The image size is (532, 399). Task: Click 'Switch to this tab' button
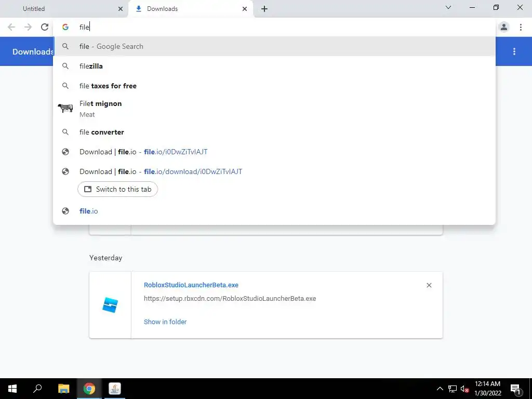coord(117,189)
